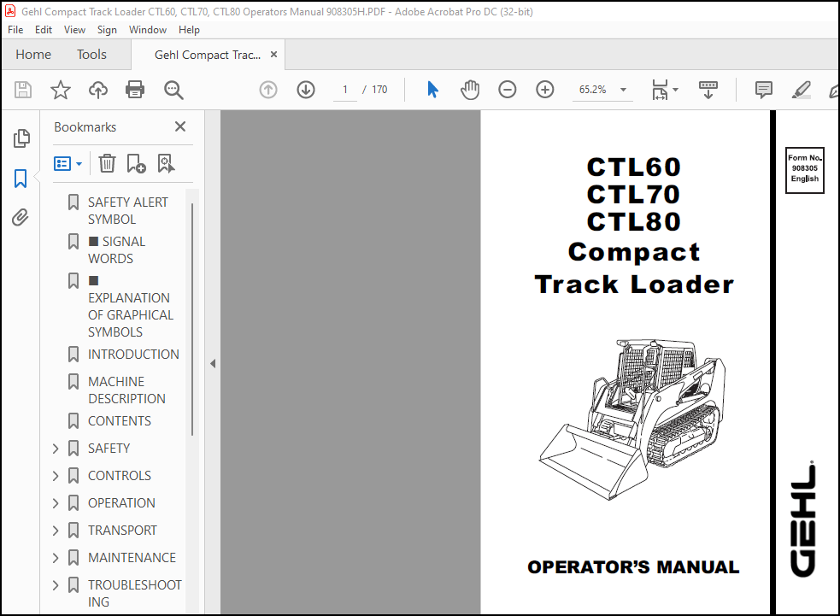Select the OPERATION bookmark text
This screenshot has height=616, width=840.
coord(121,503)
